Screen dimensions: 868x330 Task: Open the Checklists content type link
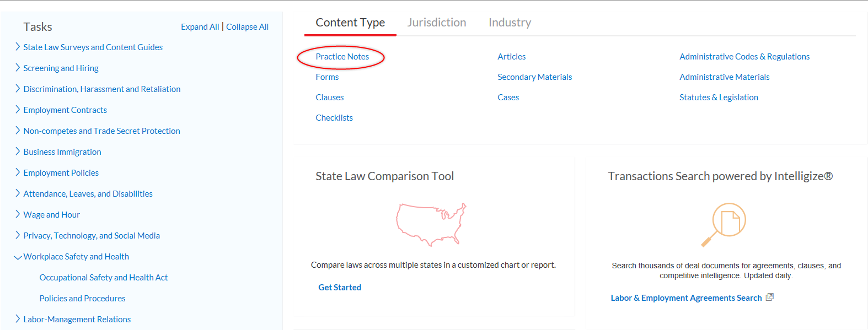pos(334,118)
